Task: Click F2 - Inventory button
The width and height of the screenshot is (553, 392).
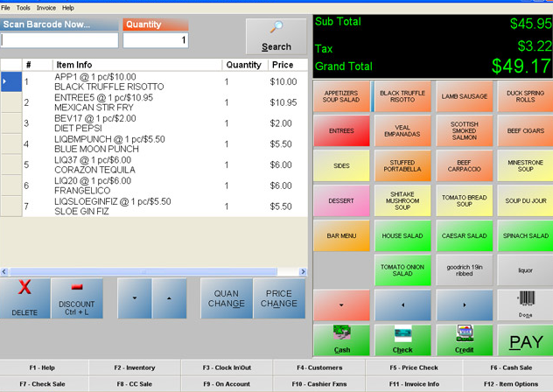Action: click(x=135, y=367)
